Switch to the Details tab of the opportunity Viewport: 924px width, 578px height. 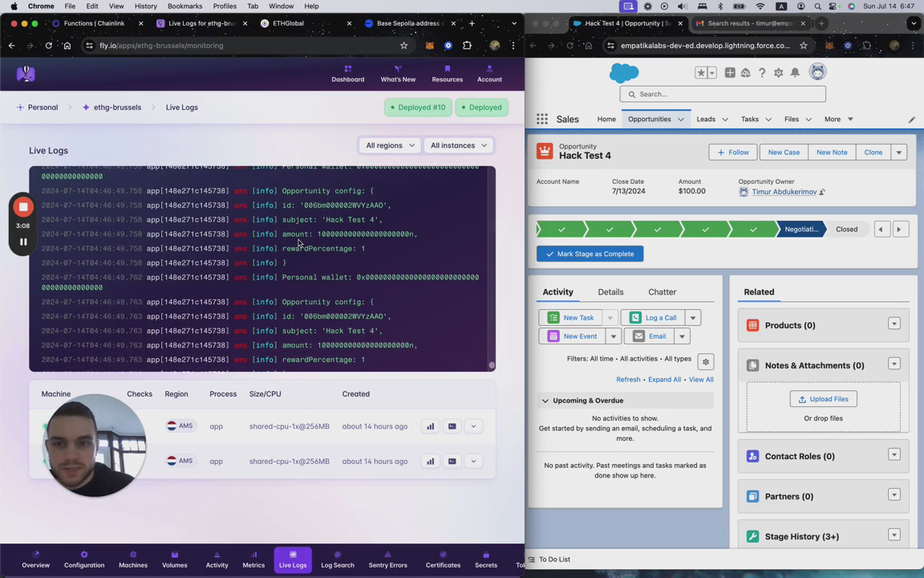[x=610, y=292]
